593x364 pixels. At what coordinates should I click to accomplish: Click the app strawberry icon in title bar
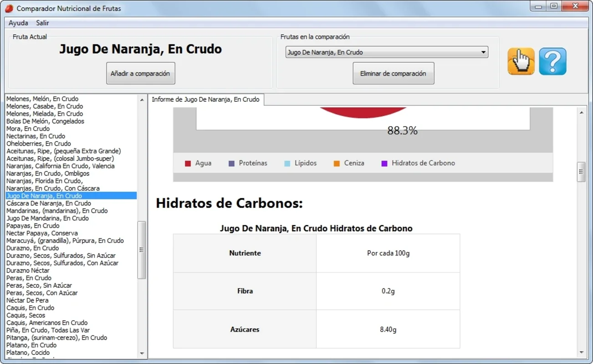9,8
